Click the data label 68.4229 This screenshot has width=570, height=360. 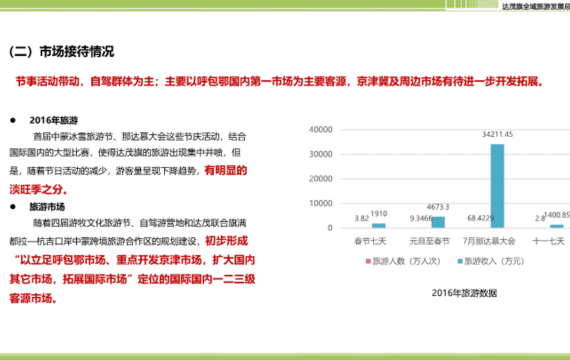click(x=481, y=218)
